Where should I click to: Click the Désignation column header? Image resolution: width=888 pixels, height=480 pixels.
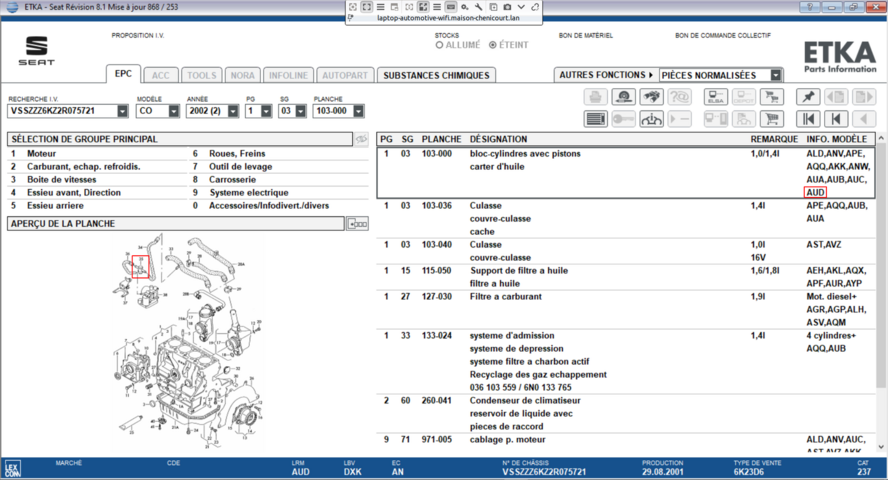(x=498, y=139)
